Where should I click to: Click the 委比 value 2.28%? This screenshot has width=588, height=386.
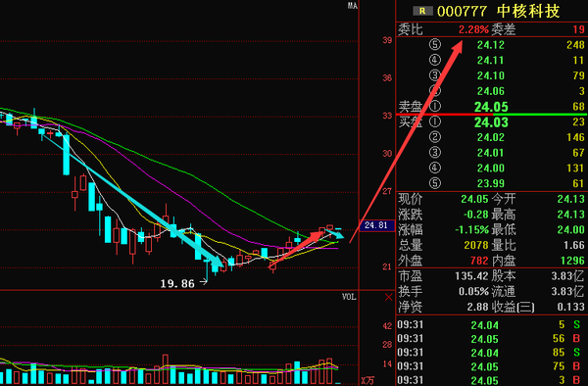coord(473,29)
